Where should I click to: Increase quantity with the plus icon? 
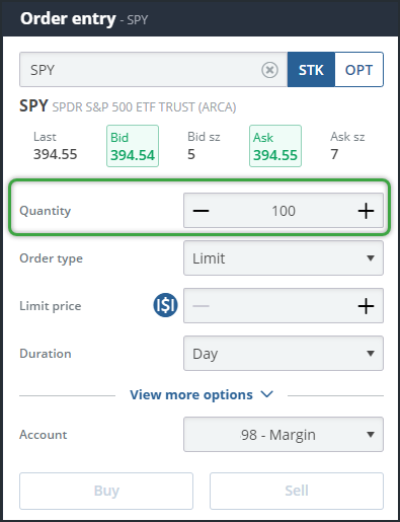pyautogui.click(x=366, y=211)
